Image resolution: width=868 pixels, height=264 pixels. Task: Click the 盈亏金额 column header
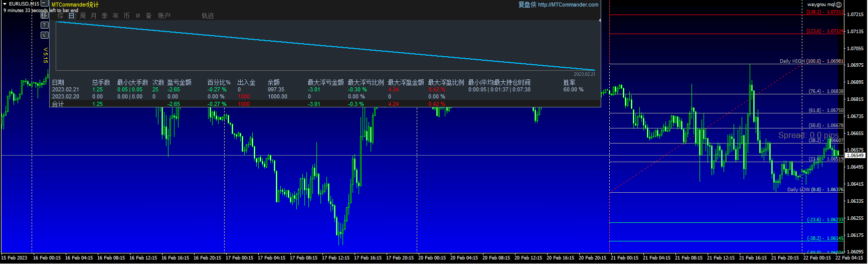[179, 82]
